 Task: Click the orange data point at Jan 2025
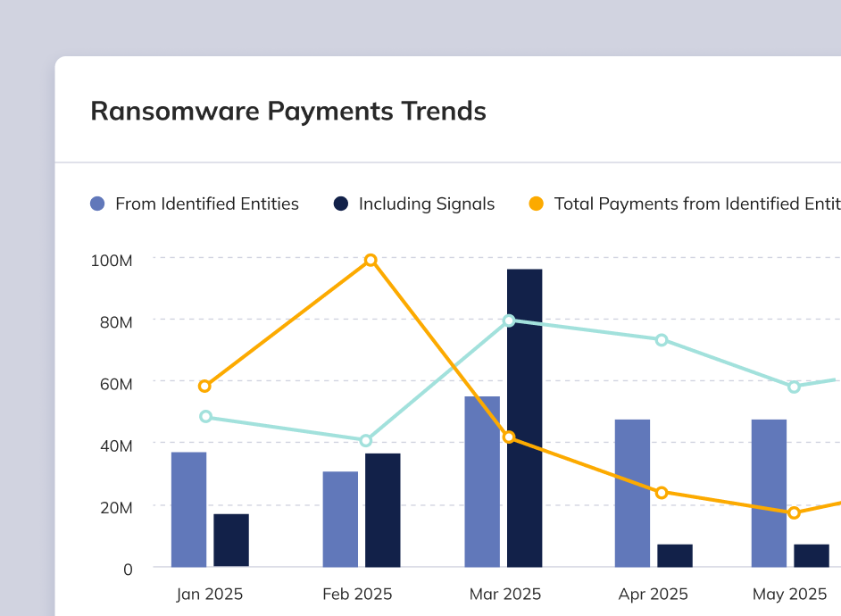click(x=204, y=386)
